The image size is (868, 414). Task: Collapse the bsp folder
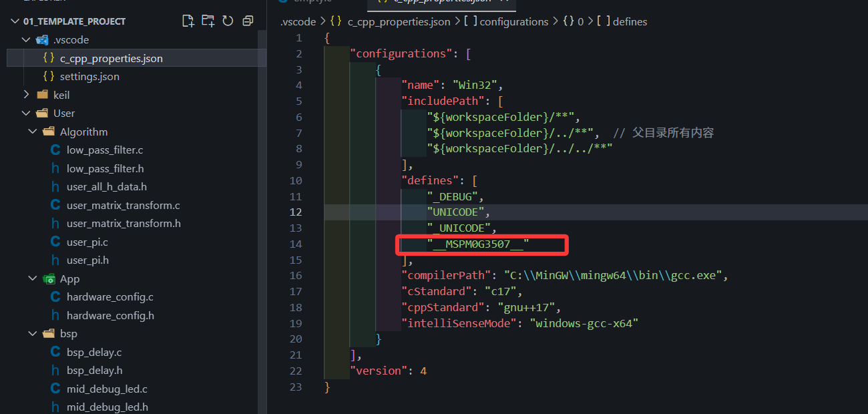tap(32, 333)
